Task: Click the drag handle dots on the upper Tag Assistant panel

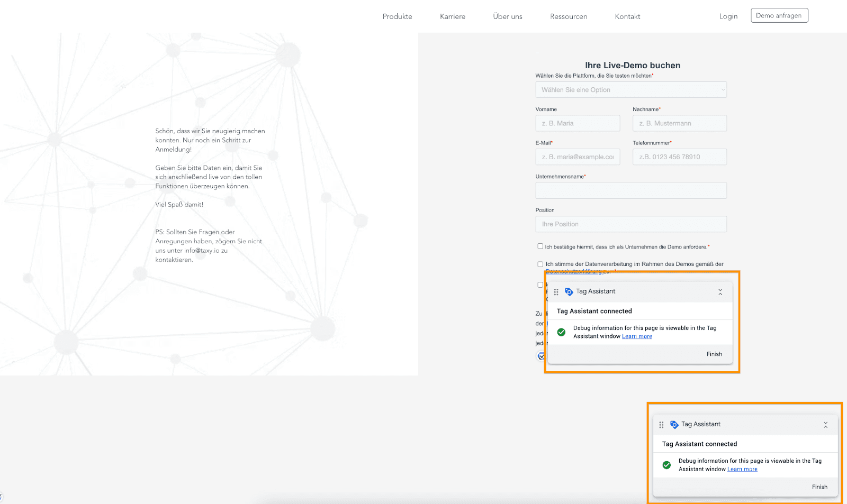Action: 556,291
